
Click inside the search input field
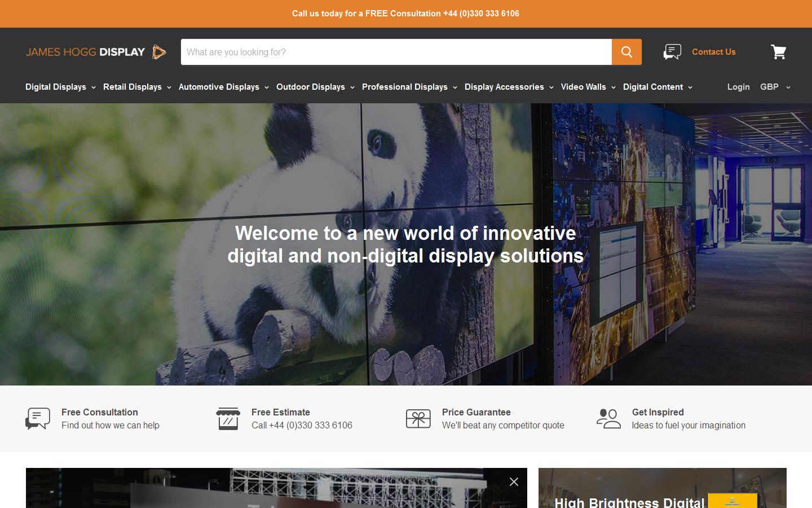[395, 51]
